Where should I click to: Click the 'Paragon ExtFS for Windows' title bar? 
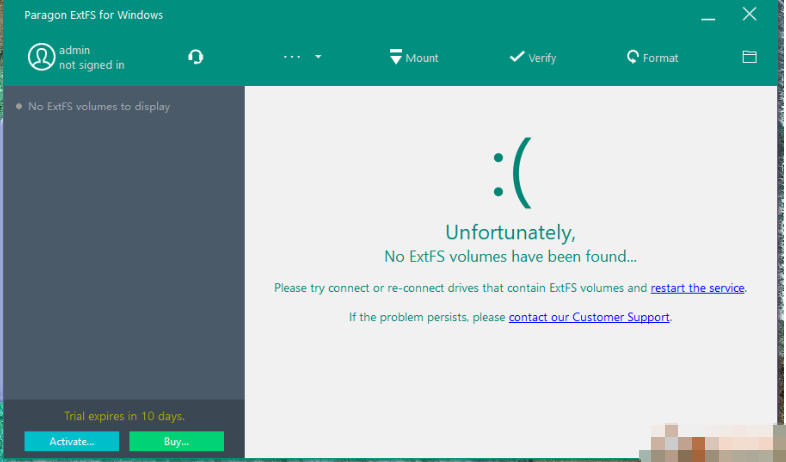click(x=93, y=15)
